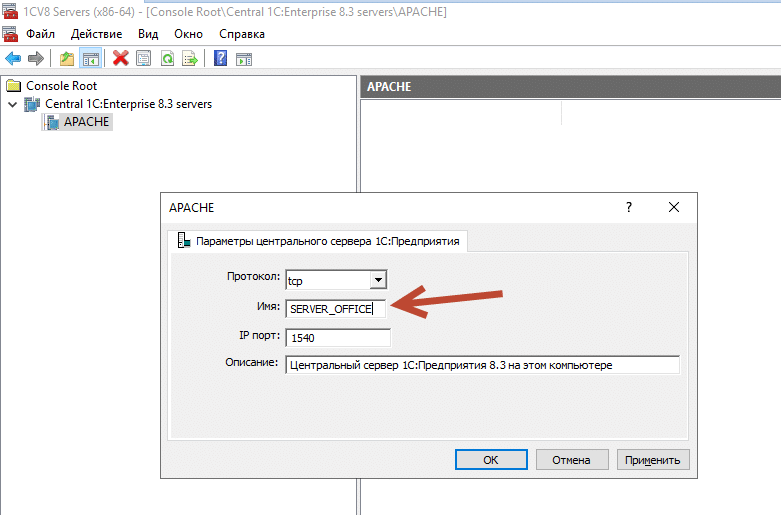Click the Back arrow toolbar icon
781x515 pixels.
point(13,59)
